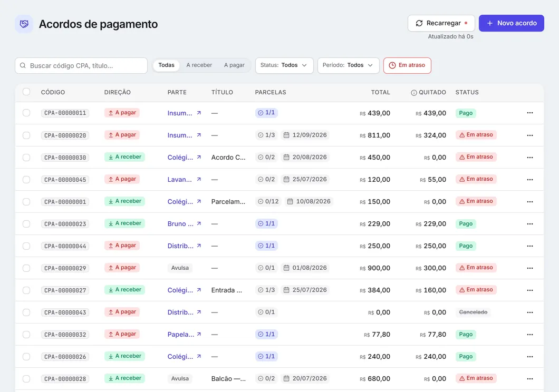
Task: Open external link icon for CPA-00000043 party
Action: tap(199, 312)
